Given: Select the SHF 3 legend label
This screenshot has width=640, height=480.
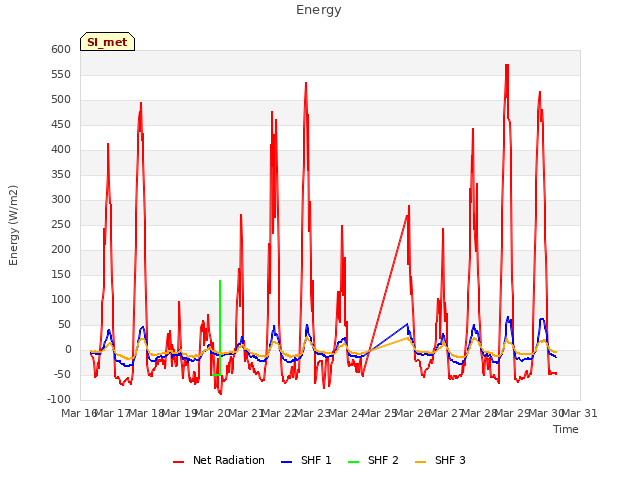Looking at the screenshot, I should click(x=450, y=460).
